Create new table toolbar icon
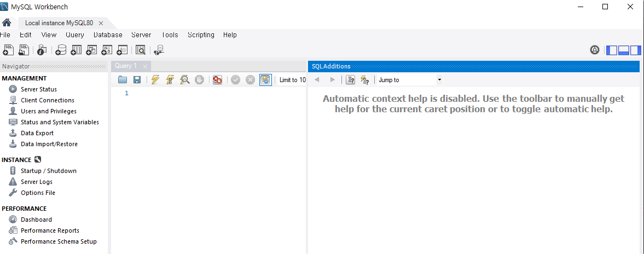The width and height of the screenshot is (644, 254). 77,50
